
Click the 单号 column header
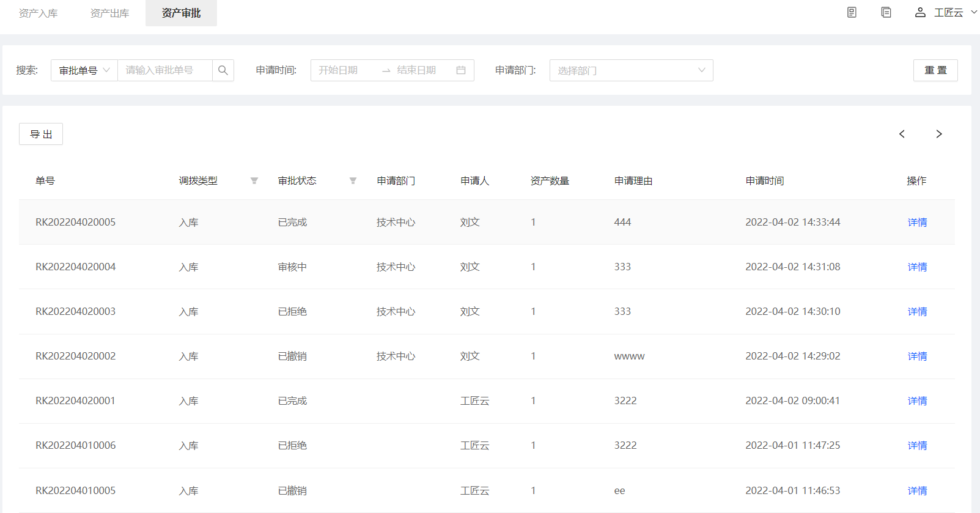(45, 181)
